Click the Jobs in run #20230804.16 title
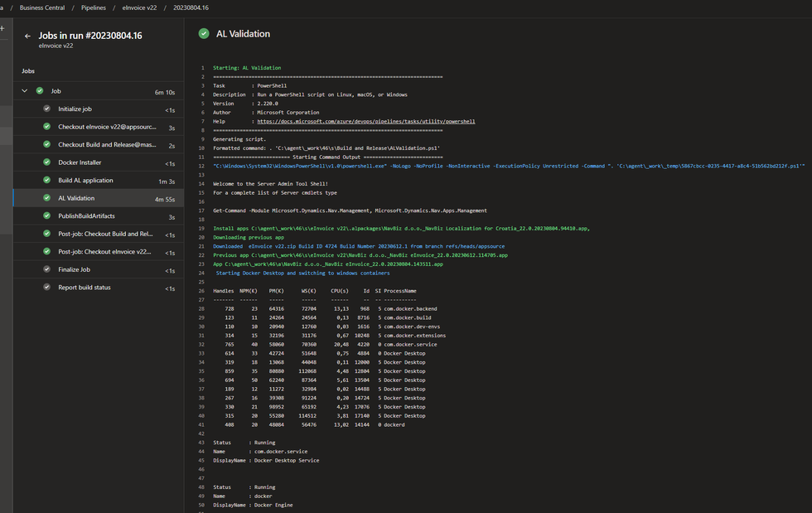 point(90,36)
